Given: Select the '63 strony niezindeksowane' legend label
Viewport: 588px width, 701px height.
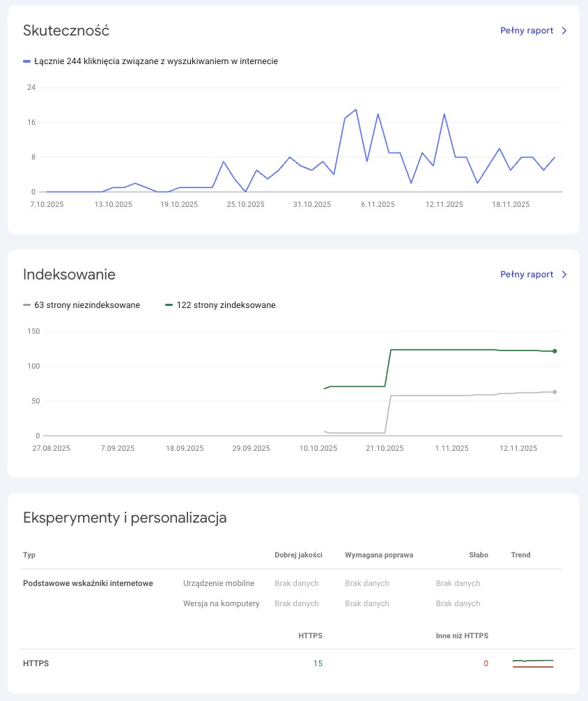Looking at the screenshot, I should [x=87, y=305].
